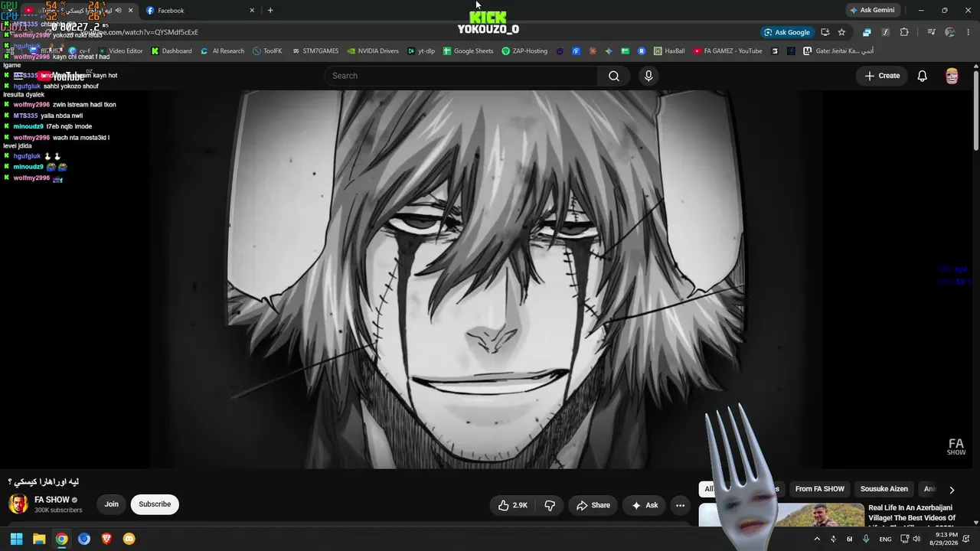Open the Windows Start menu
980x551 pixels.
(x=16, y=539)
